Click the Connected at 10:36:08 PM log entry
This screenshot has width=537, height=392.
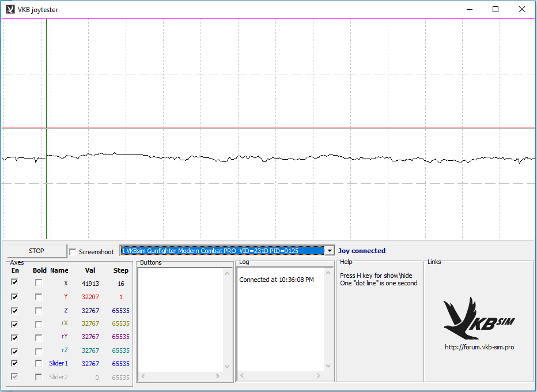277,280
